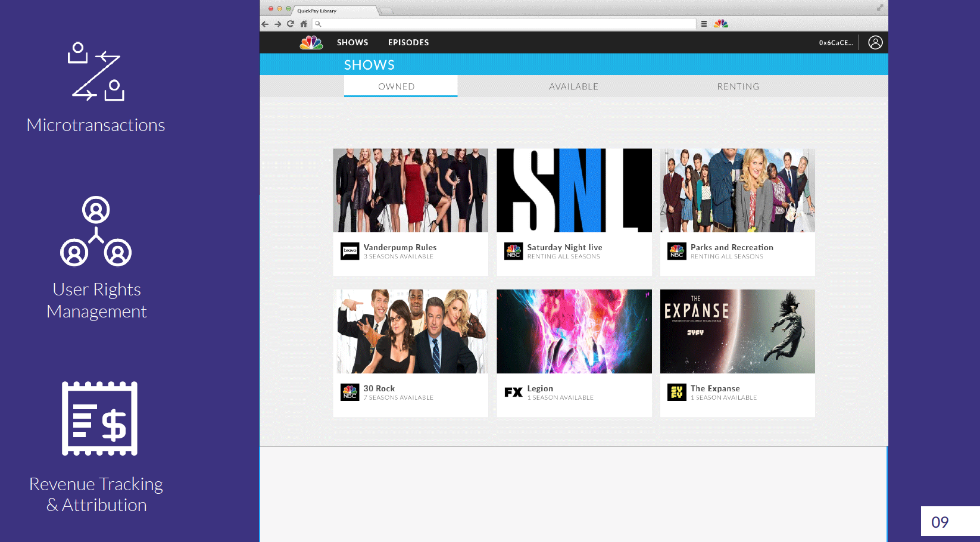
Task: Click the Syfy logo beside The Expanse
Action: coord(676,393)
